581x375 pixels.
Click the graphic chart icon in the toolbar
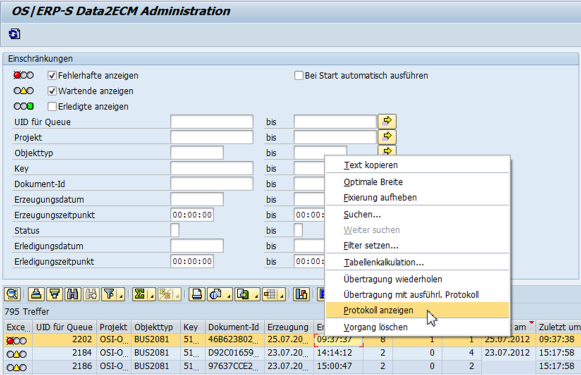pos(301,294)
